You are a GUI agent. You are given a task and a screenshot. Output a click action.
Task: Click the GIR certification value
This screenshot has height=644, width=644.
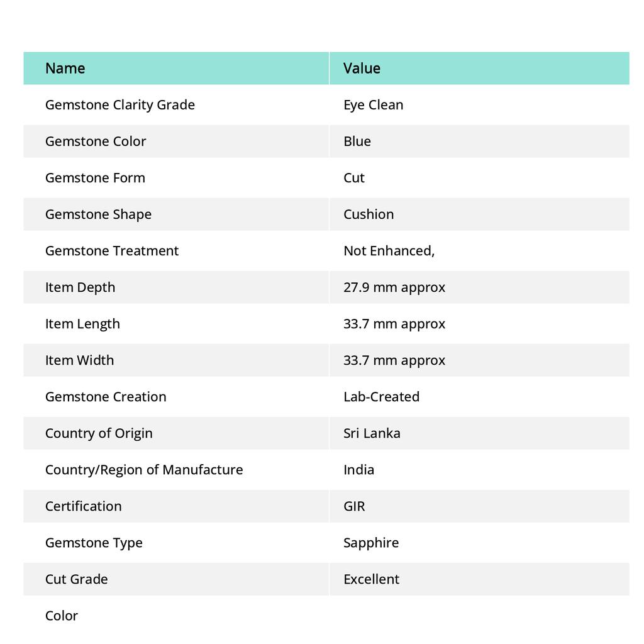[x=354, y=506]
